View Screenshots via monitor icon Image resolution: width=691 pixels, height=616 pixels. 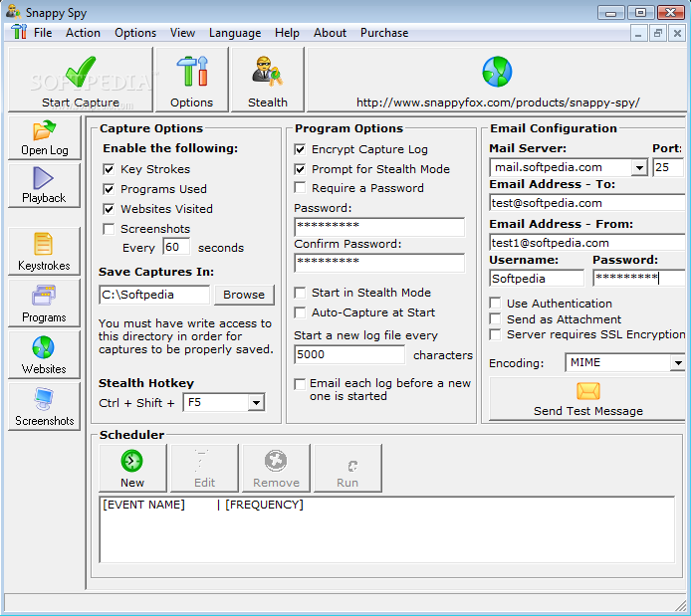(44, 406)
